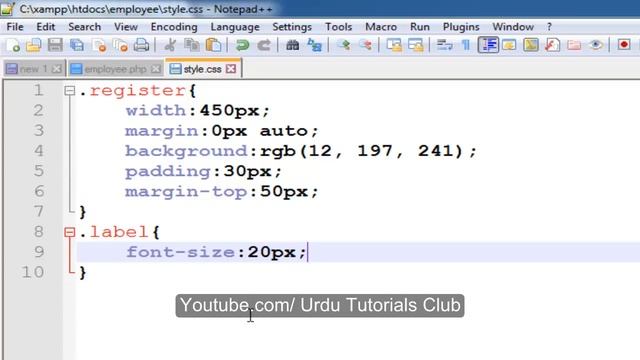The height and width of the screenshot is (360, 640).
Task: Click the 'padding' property on line 5
Action: [x=168, y=171]
